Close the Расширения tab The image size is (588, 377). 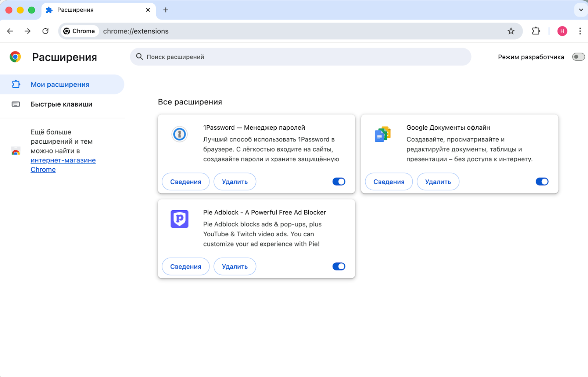[148, 10]
